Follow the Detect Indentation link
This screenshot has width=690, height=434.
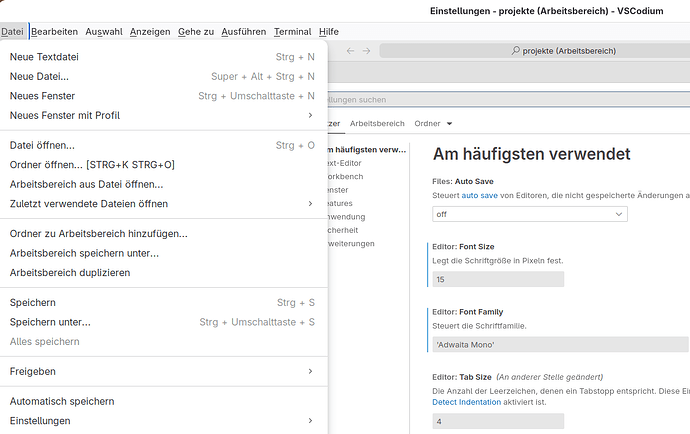click(x=466, y=402)
